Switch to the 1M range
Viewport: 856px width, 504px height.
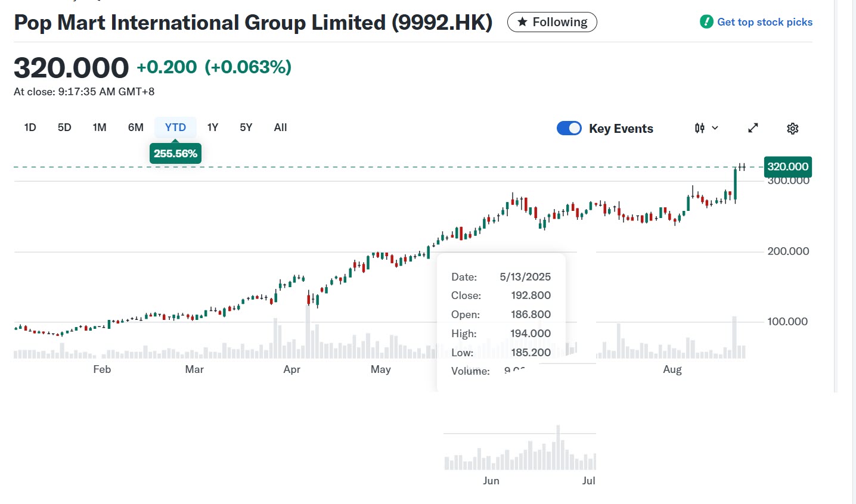(100, 127)
